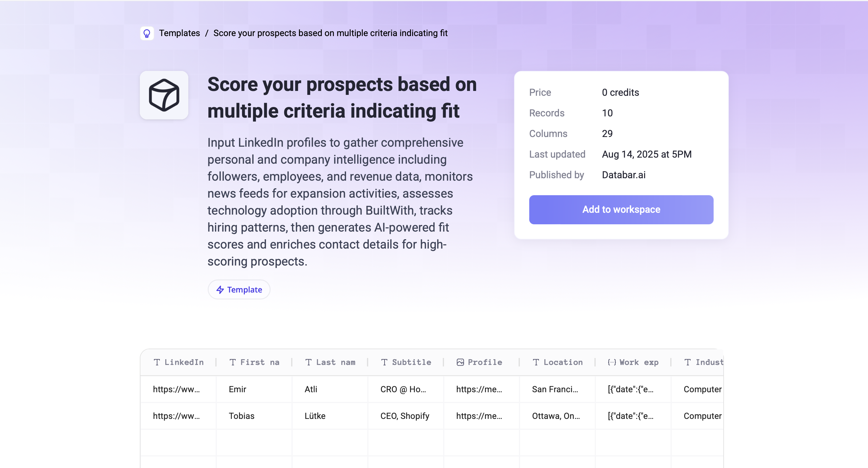
Task: Click the text icon beside Subtitle column
Action: [x=384, y=362]
